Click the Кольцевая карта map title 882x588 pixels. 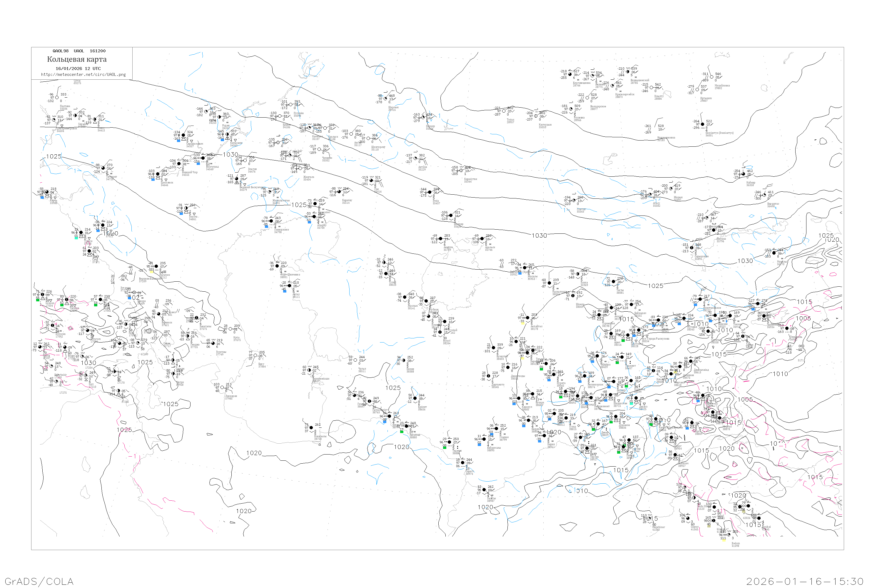(77, 59)
